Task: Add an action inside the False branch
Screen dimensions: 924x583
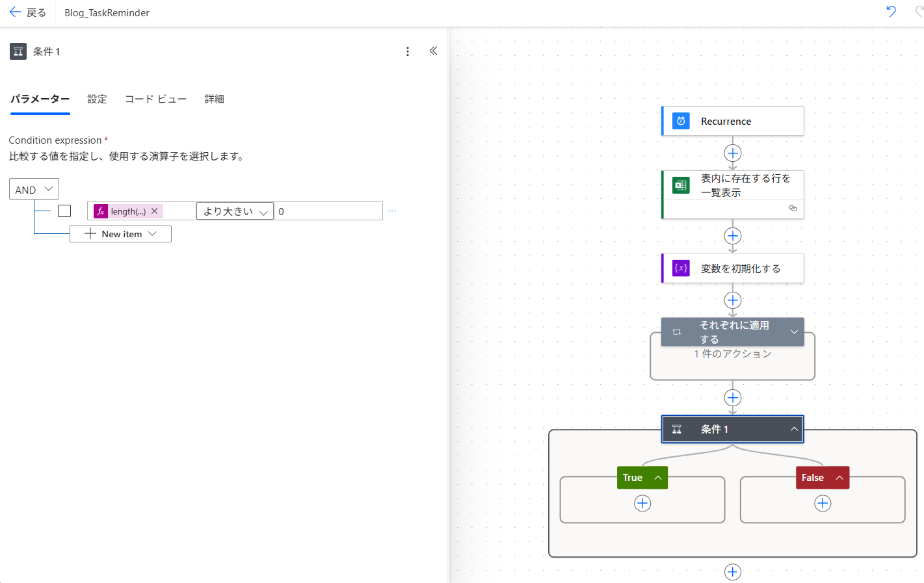Action: [823, 503]
